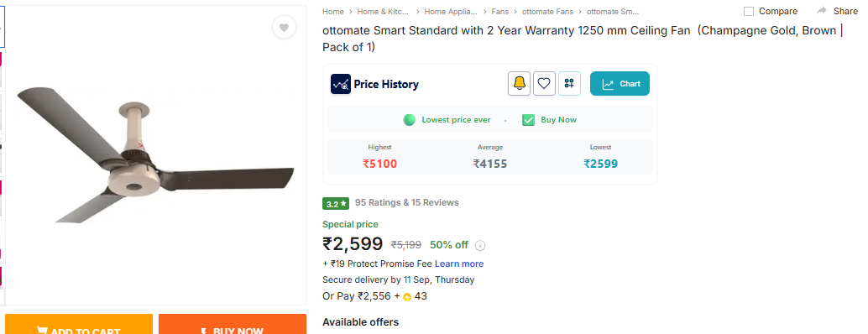Open the grid-plus icon beside the heart
The image size is (868, 334).
[x=569, y=84]
